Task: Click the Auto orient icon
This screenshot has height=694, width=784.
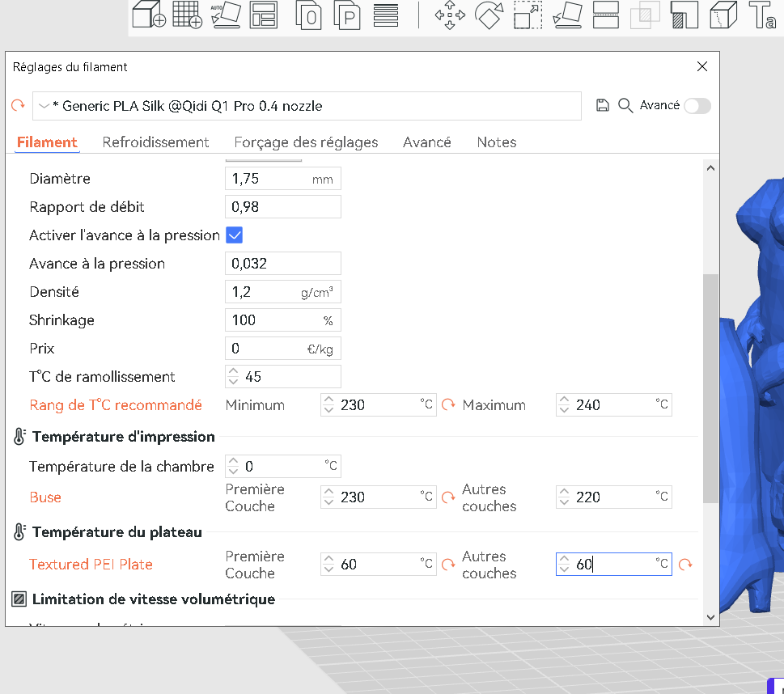Action: click(x=226, y=15)
